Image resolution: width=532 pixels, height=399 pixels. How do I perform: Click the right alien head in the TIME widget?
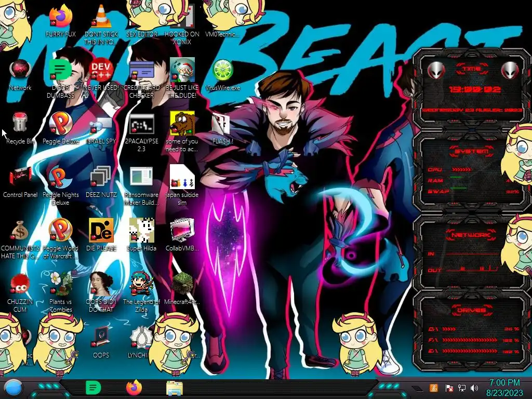coord(510,71)
